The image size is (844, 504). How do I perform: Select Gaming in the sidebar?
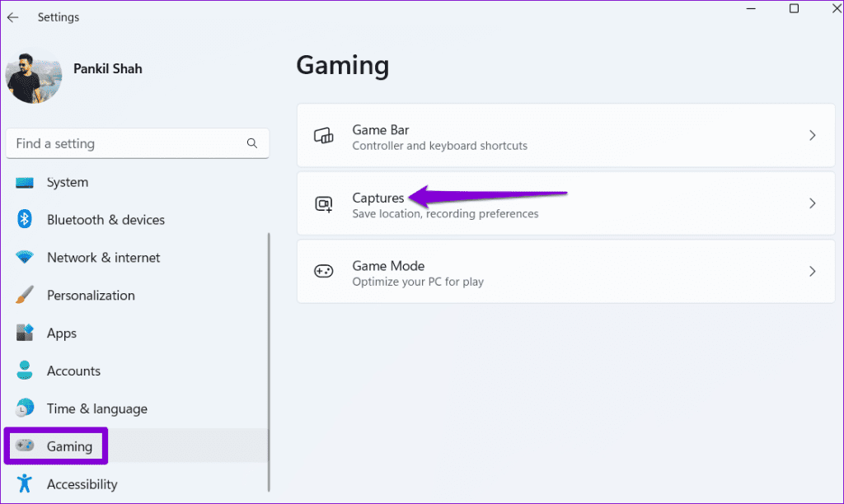(69, 446)
